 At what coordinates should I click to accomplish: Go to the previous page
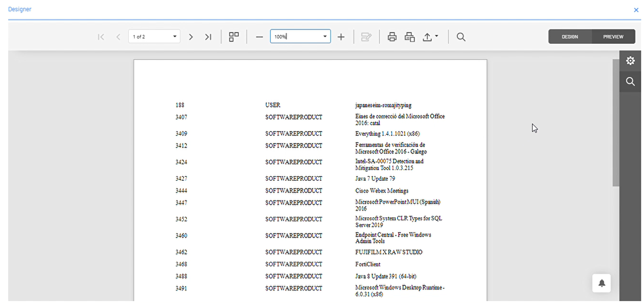[x=118, y=37]
